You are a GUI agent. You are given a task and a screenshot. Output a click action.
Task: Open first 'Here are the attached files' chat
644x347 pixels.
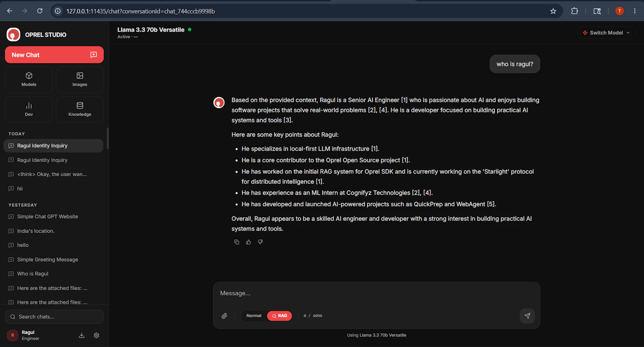pos(54,288)
